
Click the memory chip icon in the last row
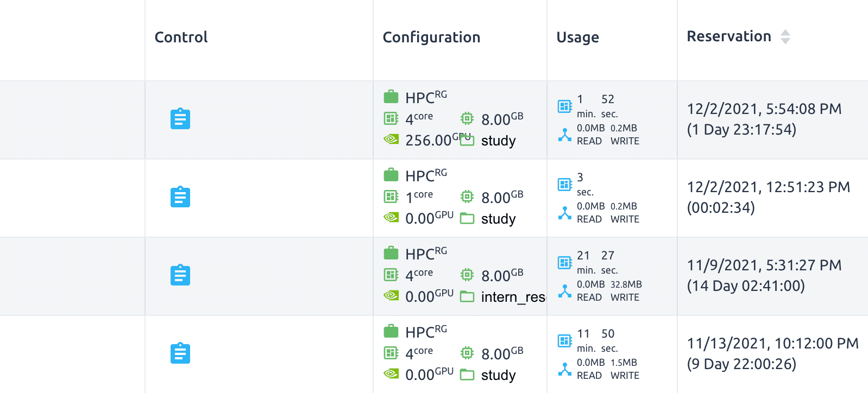coord(467,353)
